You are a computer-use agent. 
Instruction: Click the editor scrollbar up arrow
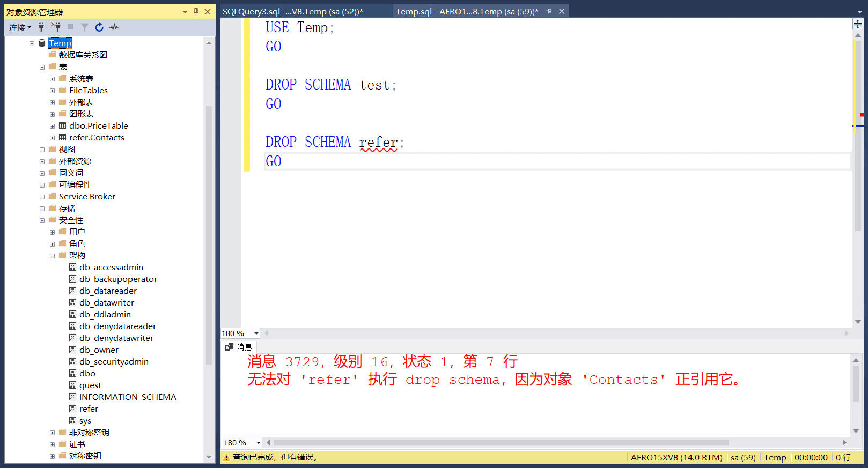858,35
